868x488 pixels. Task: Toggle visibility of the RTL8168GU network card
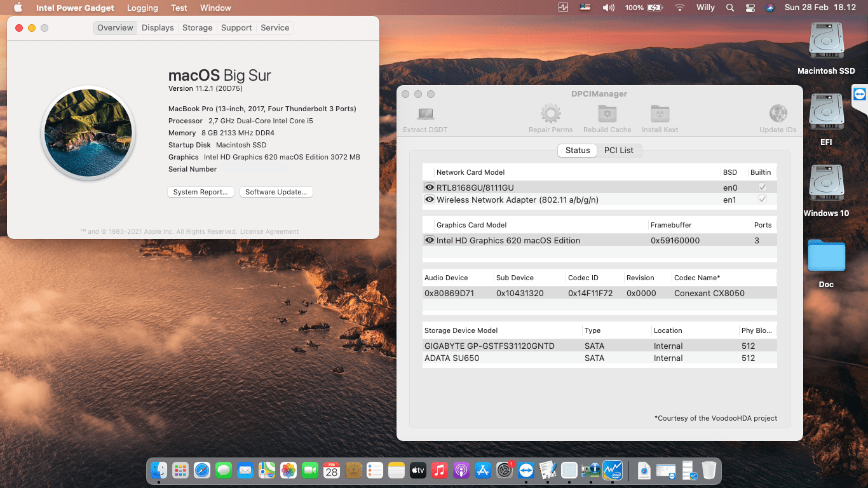[x=429, y=187]
